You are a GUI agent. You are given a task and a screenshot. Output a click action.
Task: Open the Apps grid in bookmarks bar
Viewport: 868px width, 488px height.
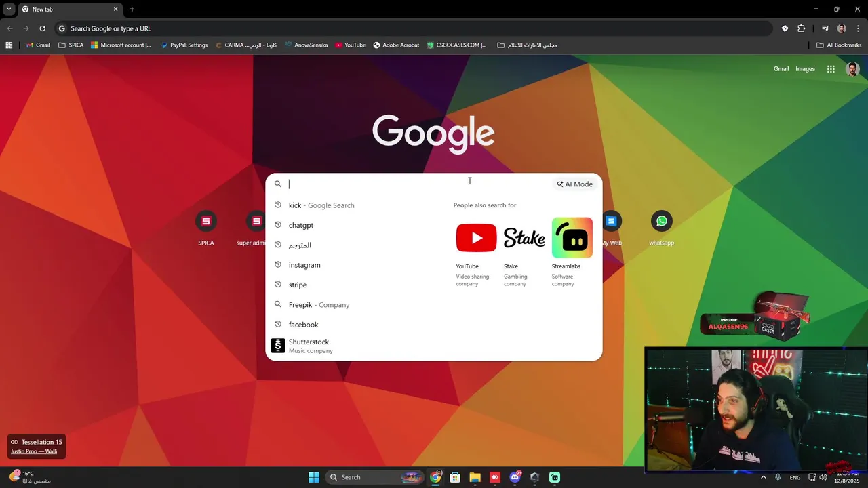coord(9,45)
